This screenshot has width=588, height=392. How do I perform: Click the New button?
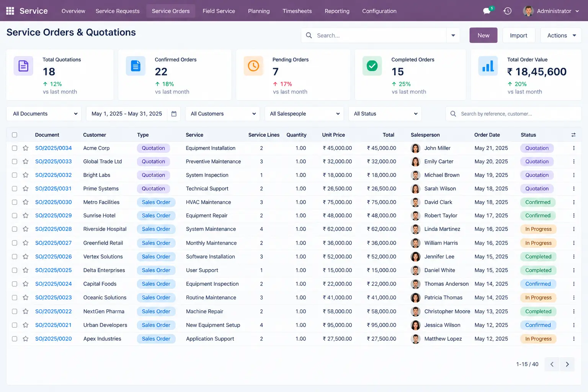[x=483, y=35]
